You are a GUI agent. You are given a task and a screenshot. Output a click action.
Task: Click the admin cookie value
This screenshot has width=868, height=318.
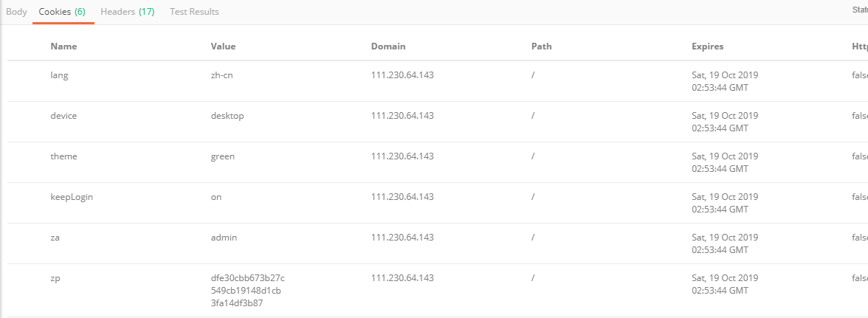point(224,238)
